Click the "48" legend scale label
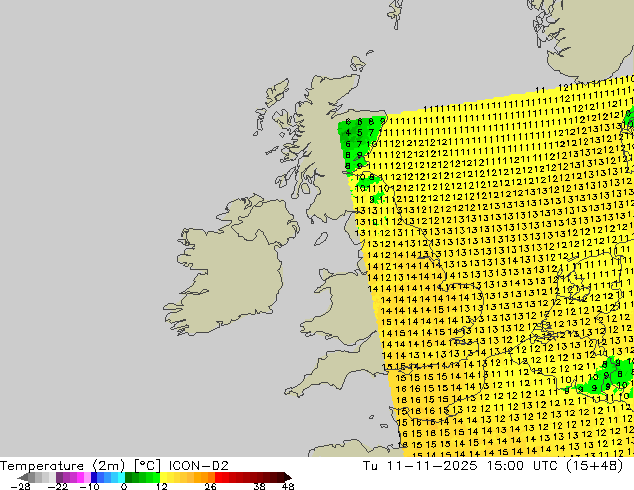Image resolution: width=634 pixels, height=490 pixels. coord(288,486)
